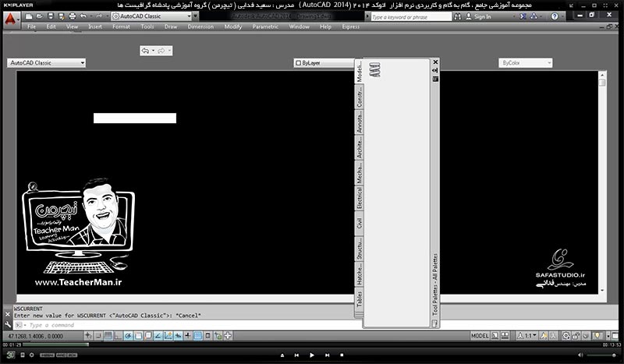
Task: Click the Redo arrow in Quick Access toolbar
Action: (x=99, y=16)
